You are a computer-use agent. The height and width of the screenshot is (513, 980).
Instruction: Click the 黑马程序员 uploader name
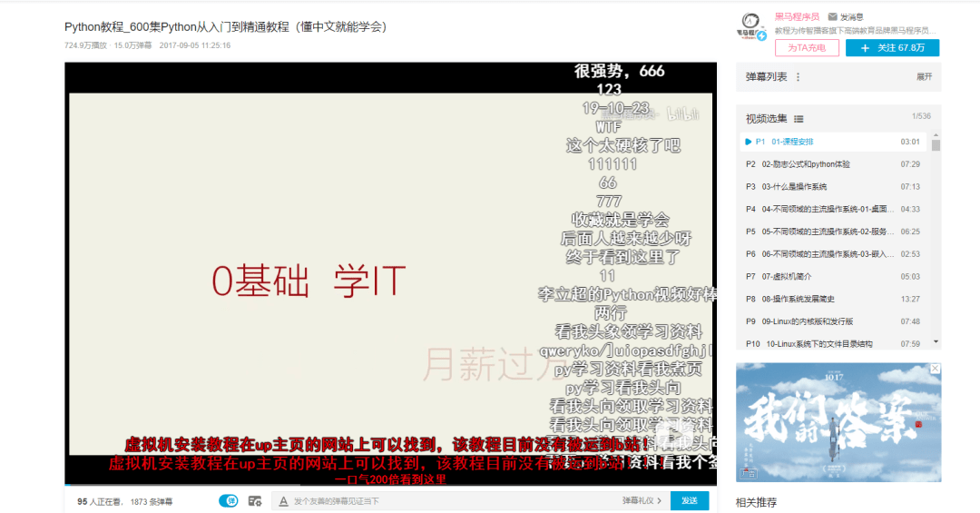(x=797, y=17)
